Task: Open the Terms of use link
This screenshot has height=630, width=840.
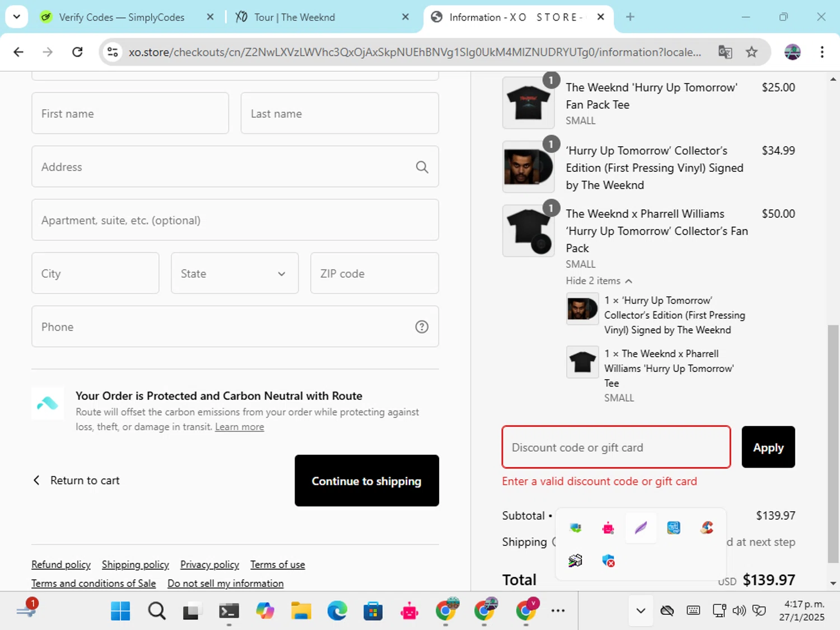Action: 278,564
